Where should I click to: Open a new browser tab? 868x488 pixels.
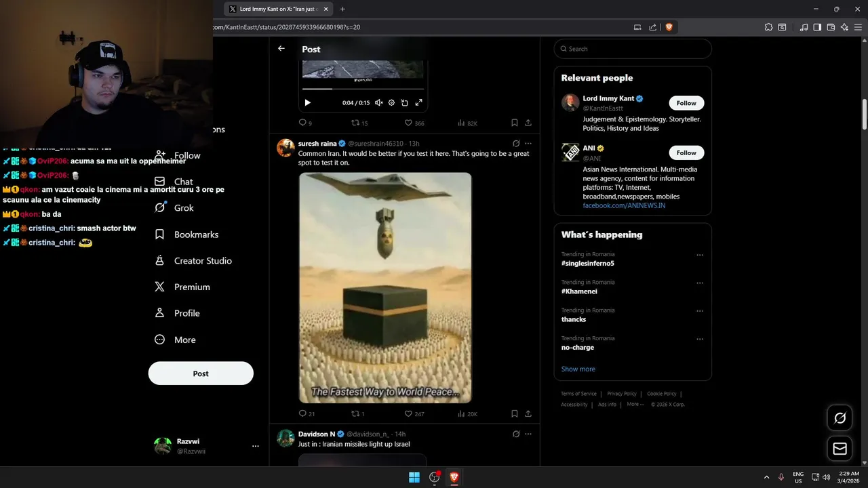(x=342, y=9)
